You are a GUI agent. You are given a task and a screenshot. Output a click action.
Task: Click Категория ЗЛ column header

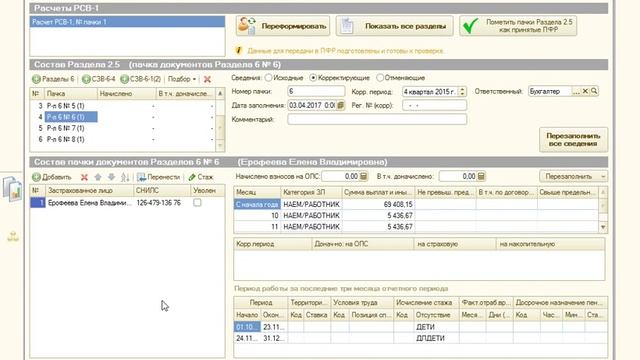click(311, 192)
